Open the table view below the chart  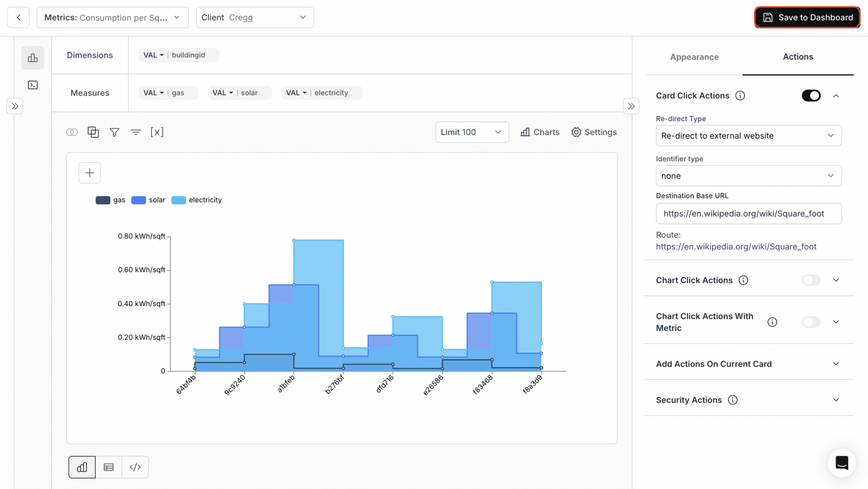[109, 467]
